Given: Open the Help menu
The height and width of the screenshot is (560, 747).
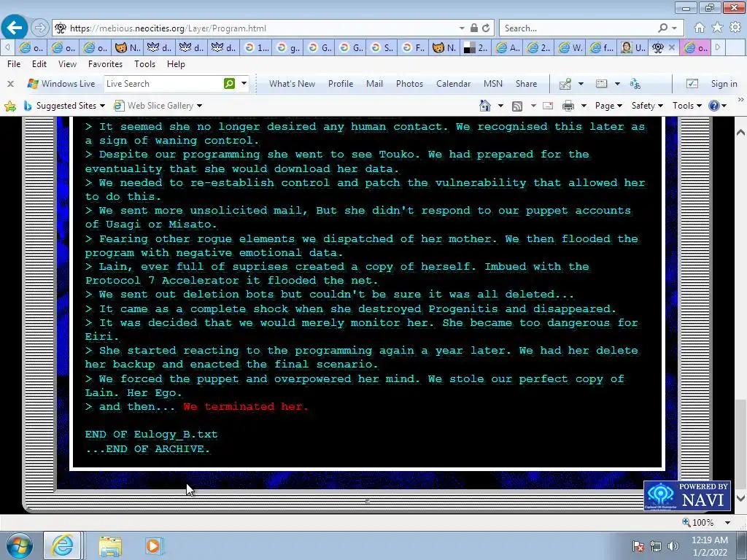Looking at the screenshot, I should tap(176, 64).
